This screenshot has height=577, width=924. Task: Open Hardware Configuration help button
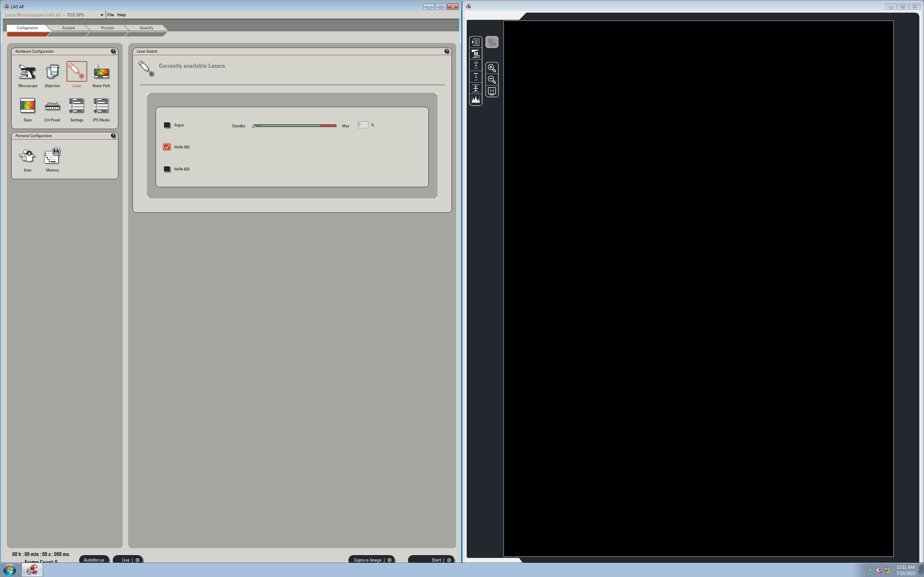pyautogui.click(x=113, y=51)
